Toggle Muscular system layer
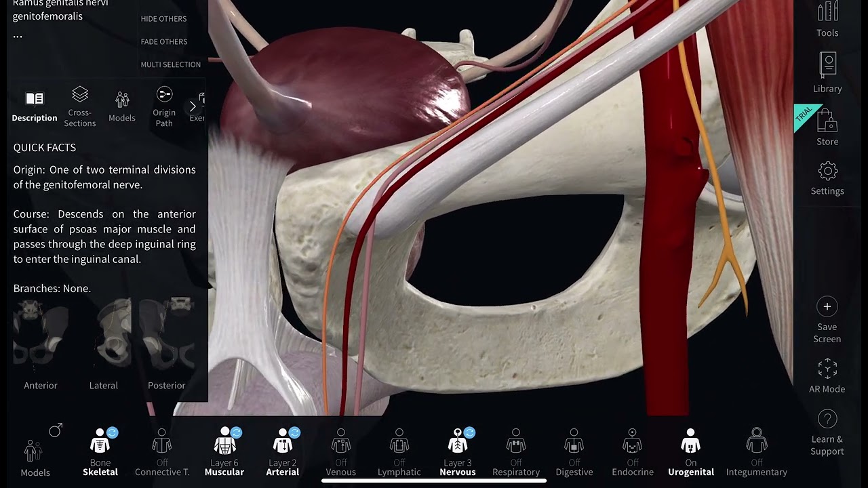 [224, 452]
